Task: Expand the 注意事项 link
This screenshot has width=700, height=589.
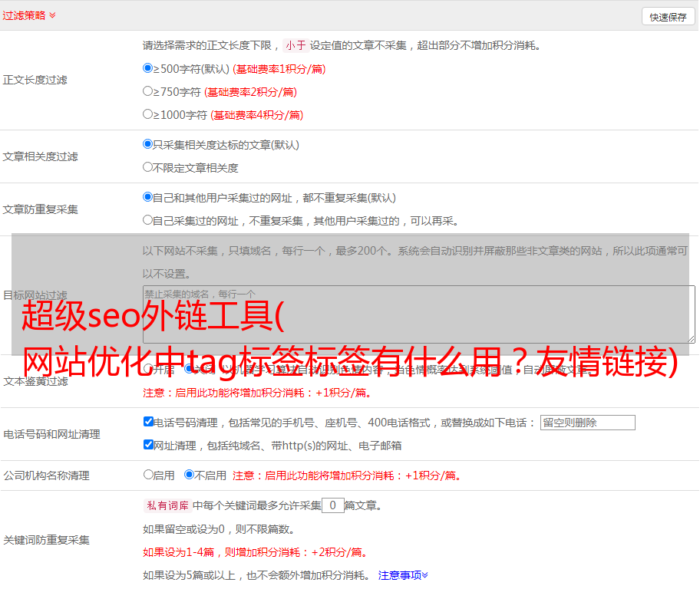Action: [x=403, y=575]
